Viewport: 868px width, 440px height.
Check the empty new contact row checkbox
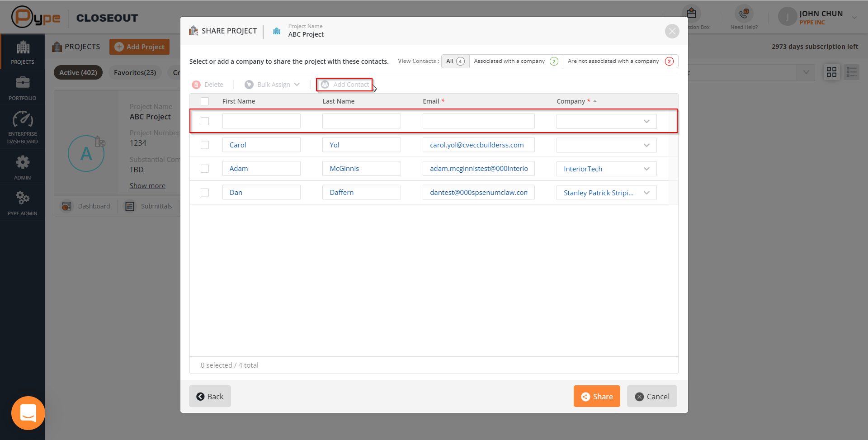click(x=205, y=121)
